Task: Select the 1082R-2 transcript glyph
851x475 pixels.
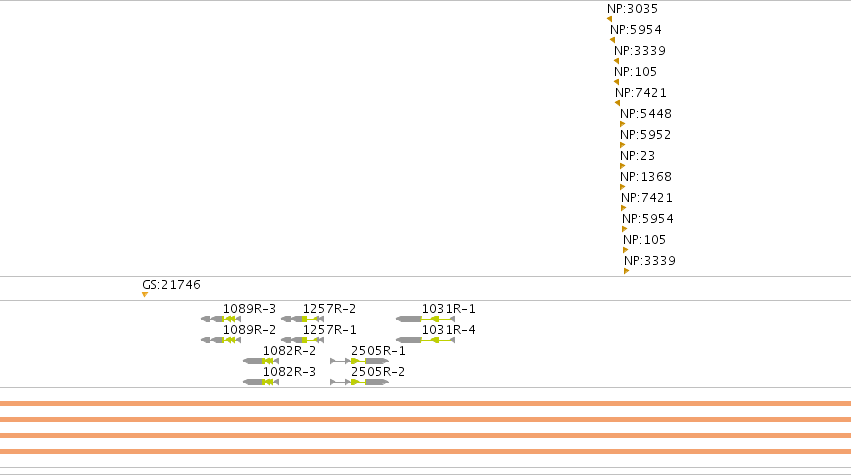Action: [x=261, y=361]
